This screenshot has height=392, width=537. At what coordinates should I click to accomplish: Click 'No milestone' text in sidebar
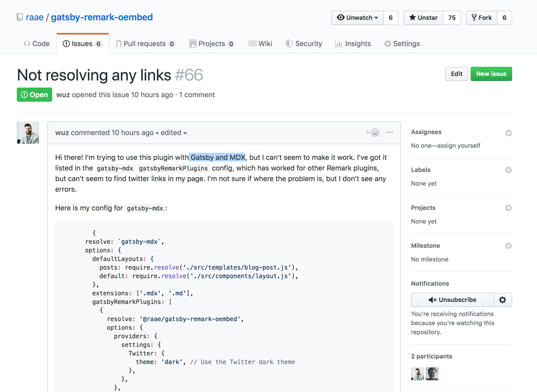pos(429,259)
